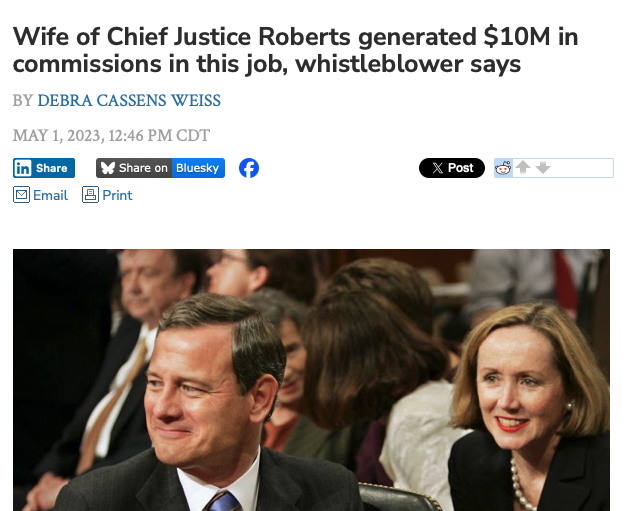Click the Reddit alien icon
This screenshot has width=630, height=511.
503,168
